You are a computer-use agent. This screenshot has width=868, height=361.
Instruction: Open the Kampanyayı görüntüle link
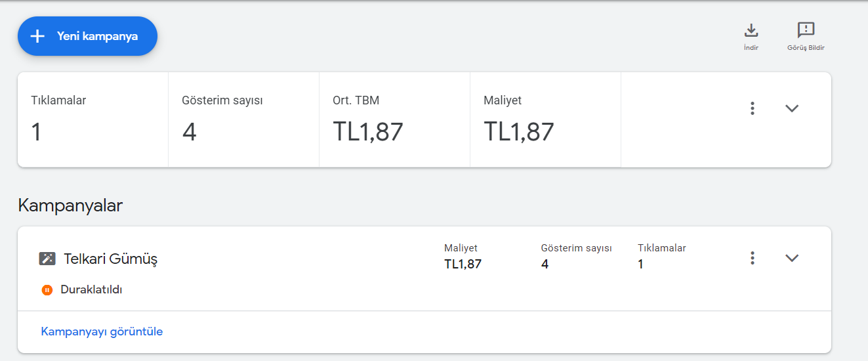tap(102, 331)
